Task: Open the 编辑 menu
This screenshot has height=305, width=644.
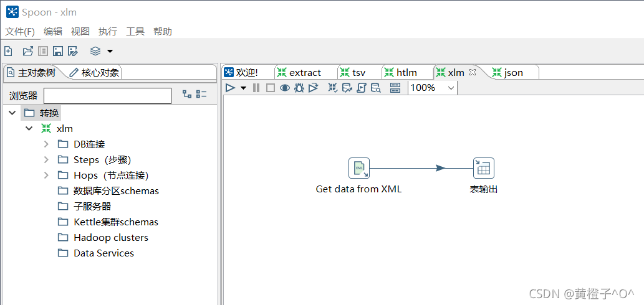Action: (x=53, y=32)
